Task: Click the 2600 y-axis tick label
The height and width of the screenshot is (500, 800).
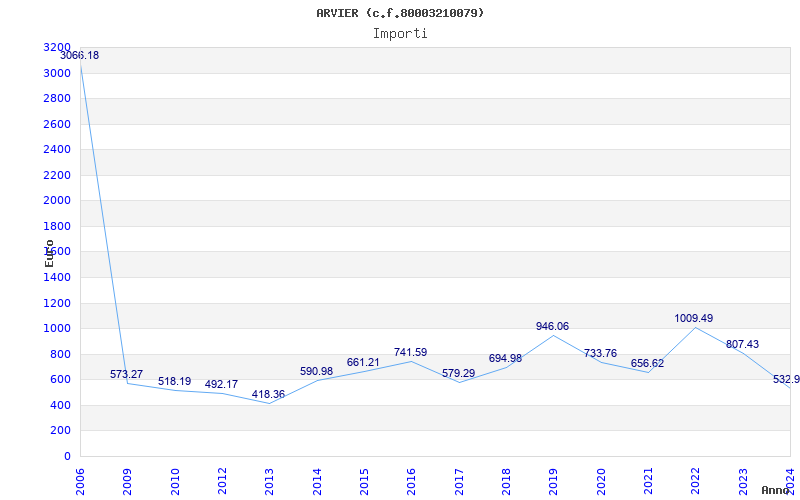Action: (x=57, y=124)
